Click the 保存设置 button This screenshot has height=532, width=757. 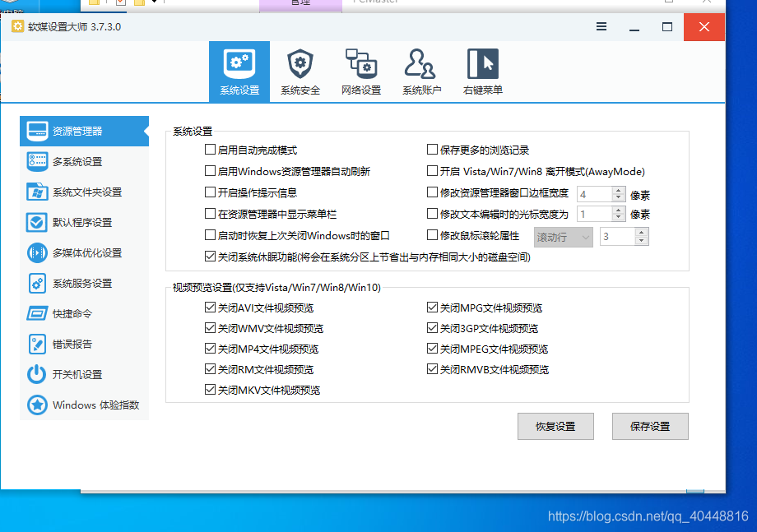[650, 426]
